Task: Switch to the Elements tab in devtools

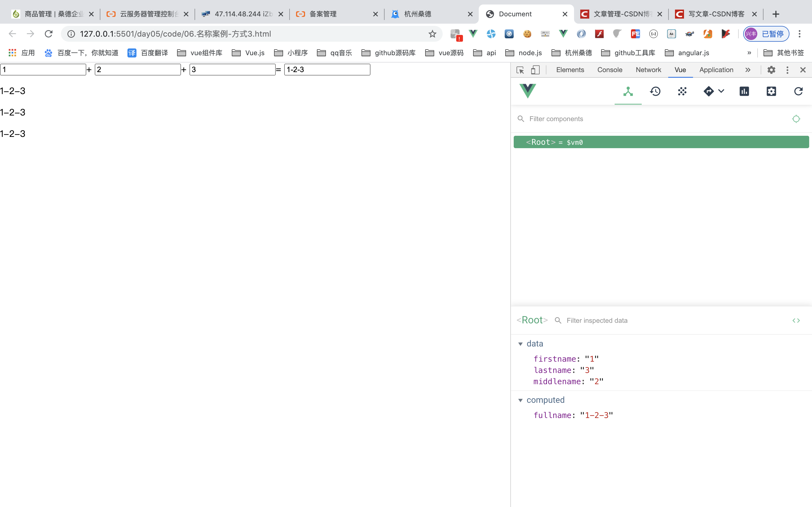Action: (570, 70)
